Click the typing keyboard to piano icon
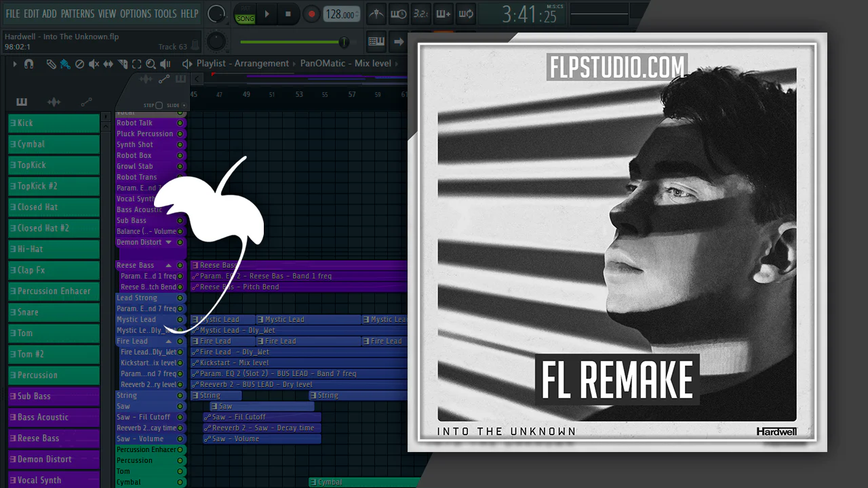 (x=376, y=42)
